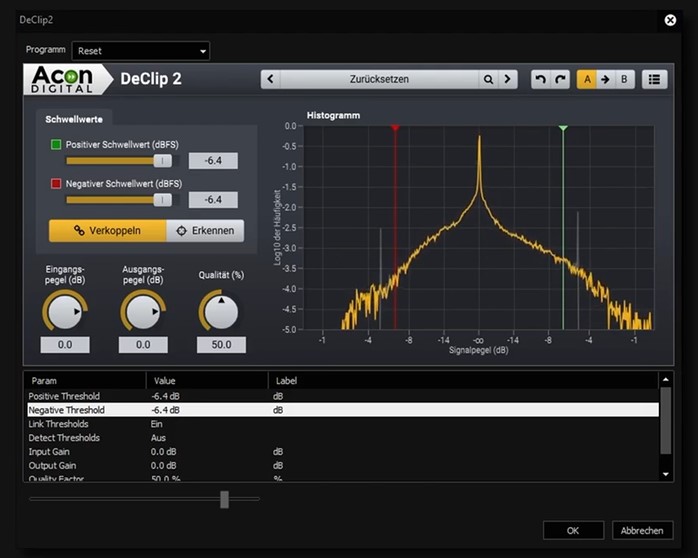This screenshot has height=558, width=698.
Task: Click the Eingangspegel knob
Action: [x=65, y=311]
